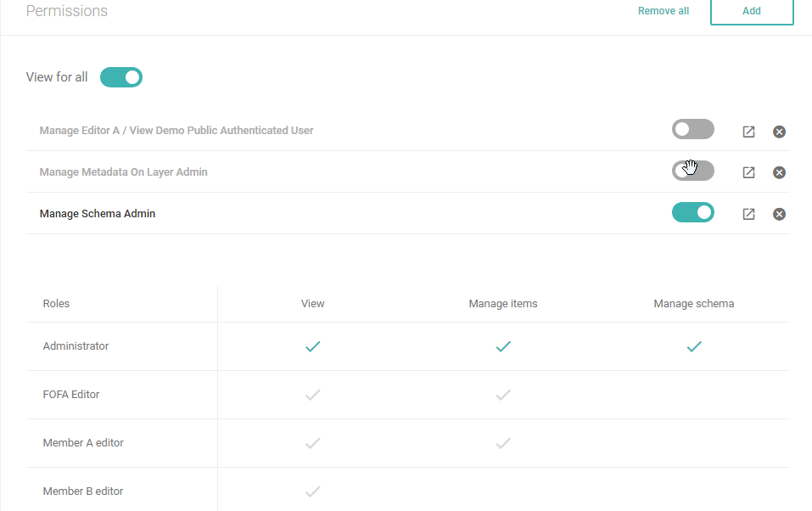Image resolution: width=812 pixels, height=511 pixels.
Task: Click the Manage schema column header
Action: coord(694,304)
